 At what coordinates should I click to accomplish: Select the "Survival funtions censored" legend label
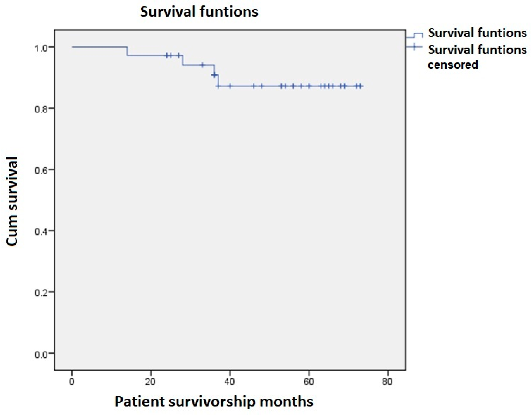coord(477,57)
